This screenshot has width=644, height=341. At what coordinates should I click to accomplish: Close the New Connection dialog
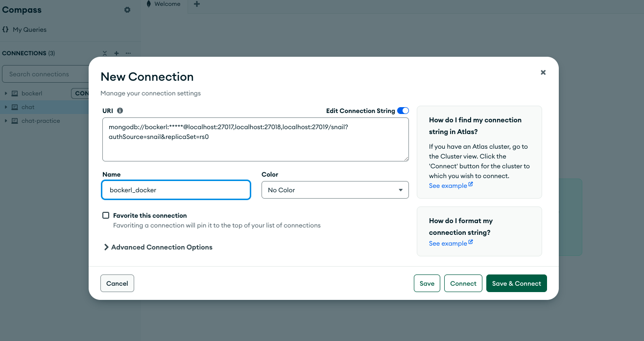tap(543, 72)
